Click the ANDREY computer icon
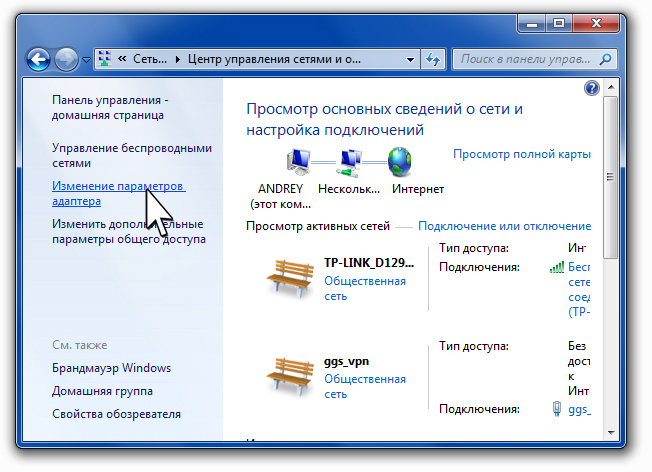This screenshot has width=652, height=472. [299, 162]
